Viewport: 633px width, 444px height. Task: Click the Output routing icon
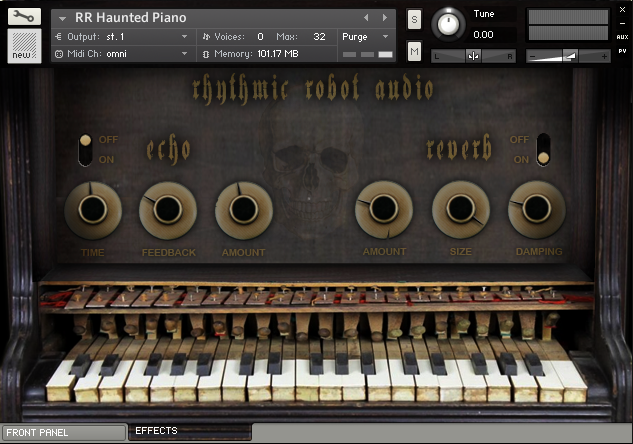pos(58,37)
